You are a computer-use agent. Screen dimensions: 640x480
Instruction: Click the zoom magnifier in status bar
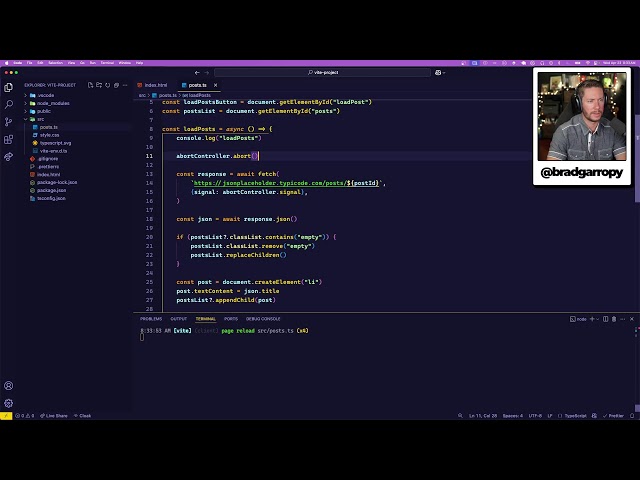pyautogui.click(x=460, y=416)
